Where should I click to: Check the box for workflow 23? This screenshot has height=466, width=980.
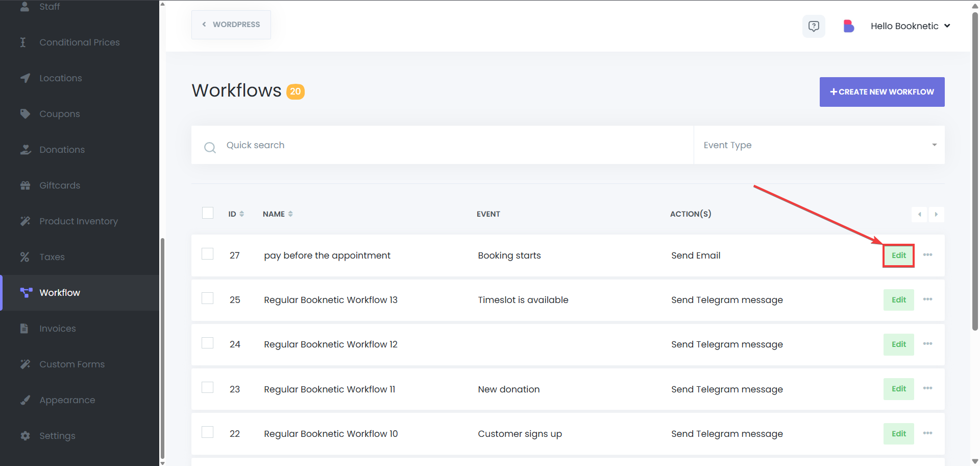pyautogui.click(x=207, y=388)
